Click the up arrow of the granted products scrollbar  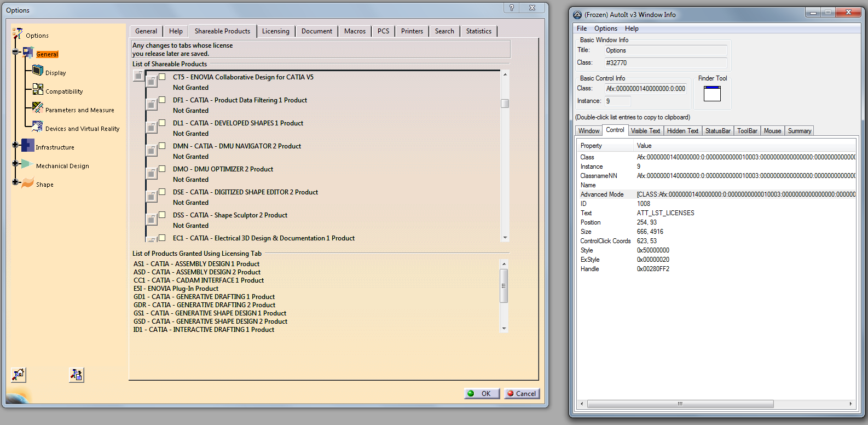pyautogui.click(x=504, y=264)
